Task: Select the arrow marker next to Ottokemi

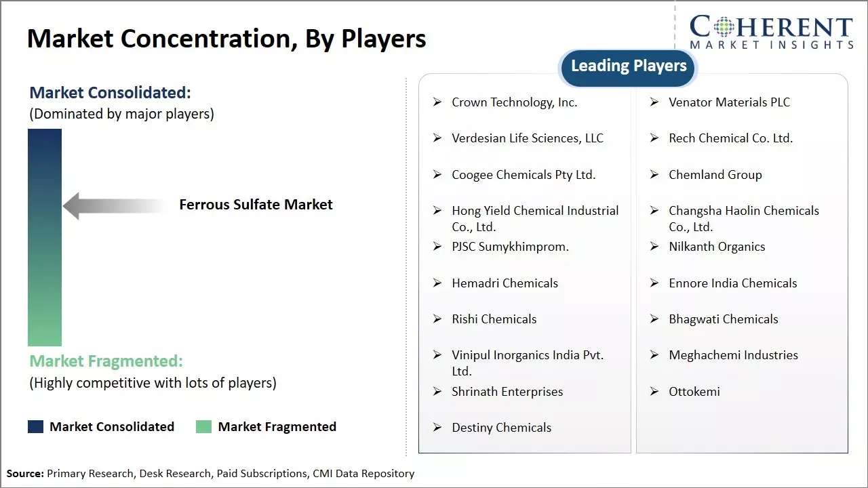Action: (x=654, y=391)
